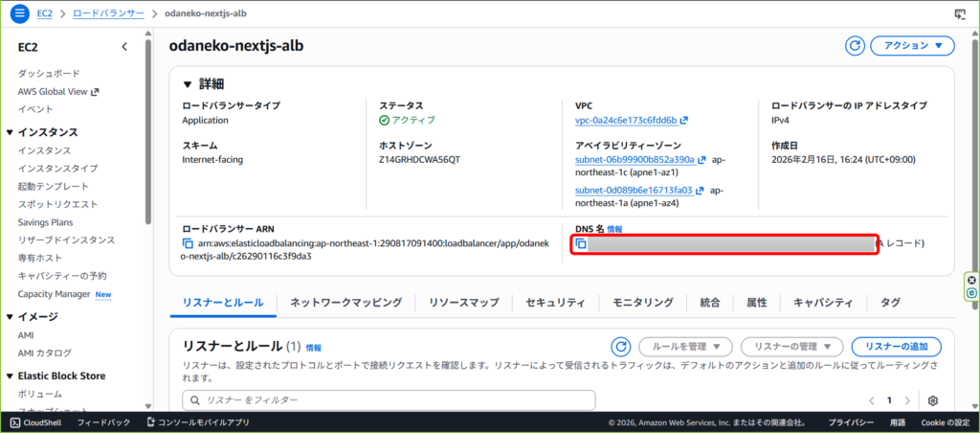Click the リスナーをフィルター search field

click(389, 399)
